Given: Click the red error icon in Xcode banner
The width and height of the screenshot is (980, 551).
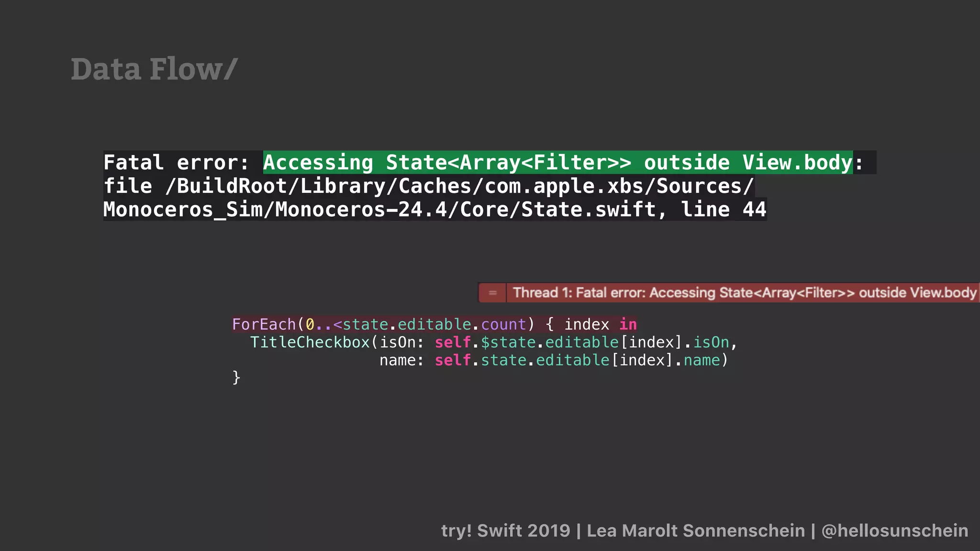Looking at the screenshot, I should pyautogui.click(x=492, y=293).
